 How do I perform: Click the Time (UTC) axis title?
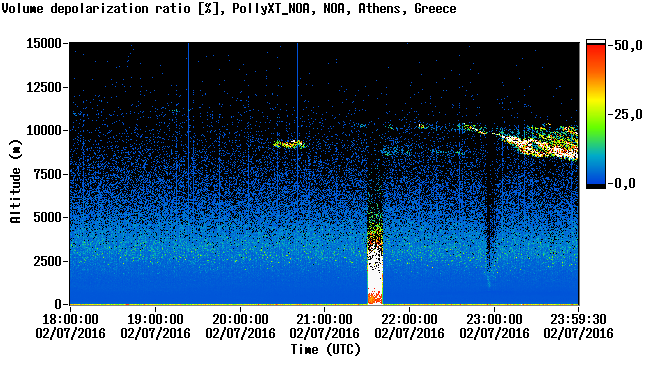click(325, 350)
